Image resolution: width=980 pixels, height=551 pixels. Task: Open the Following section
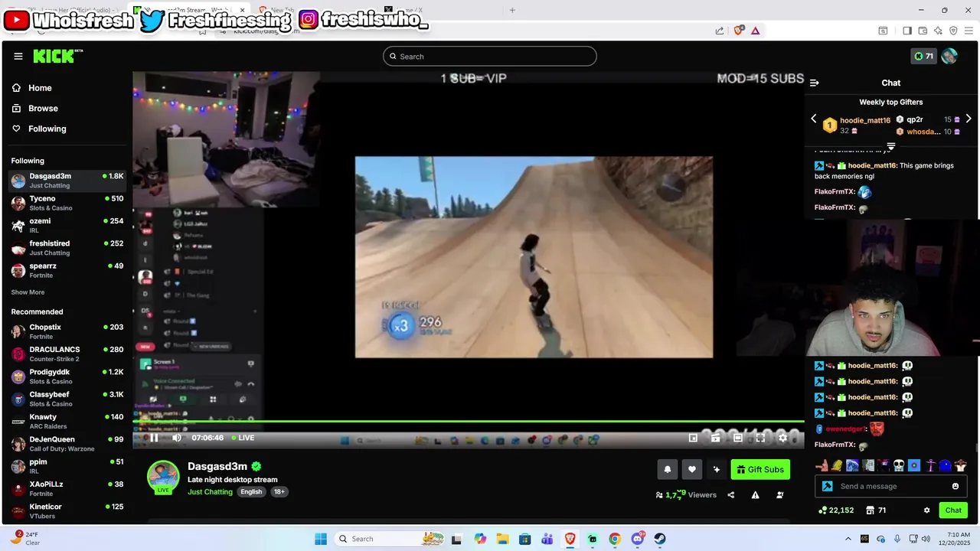pos(39,129)
